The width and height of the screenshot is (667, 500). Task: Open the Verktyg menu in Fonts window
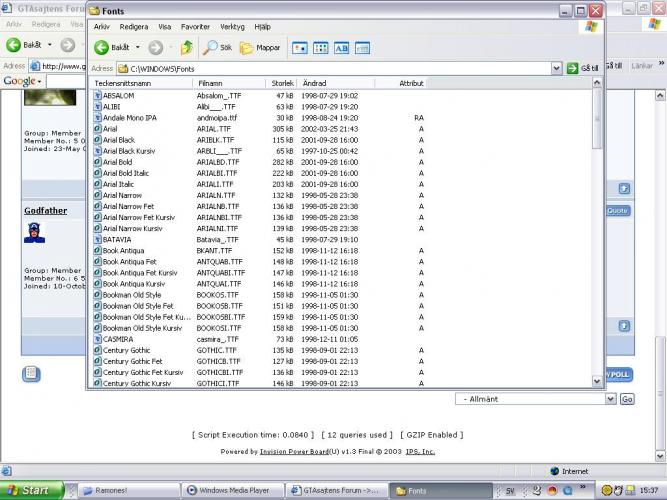232,27
